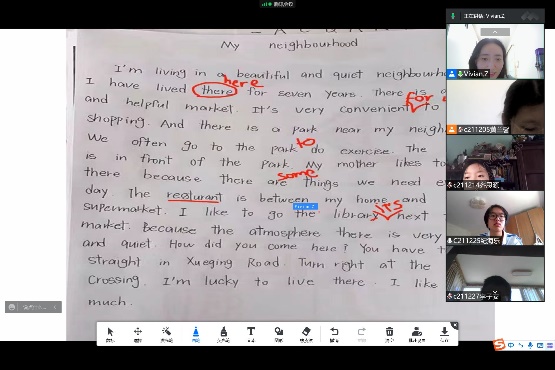
Task: Collapse video panel with up chevron
Action: (x=495, y=32)
